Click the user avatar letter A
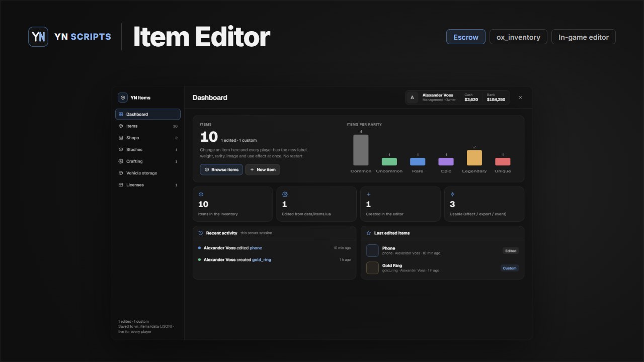Viewport: 644px width, 362px height. 413,98
